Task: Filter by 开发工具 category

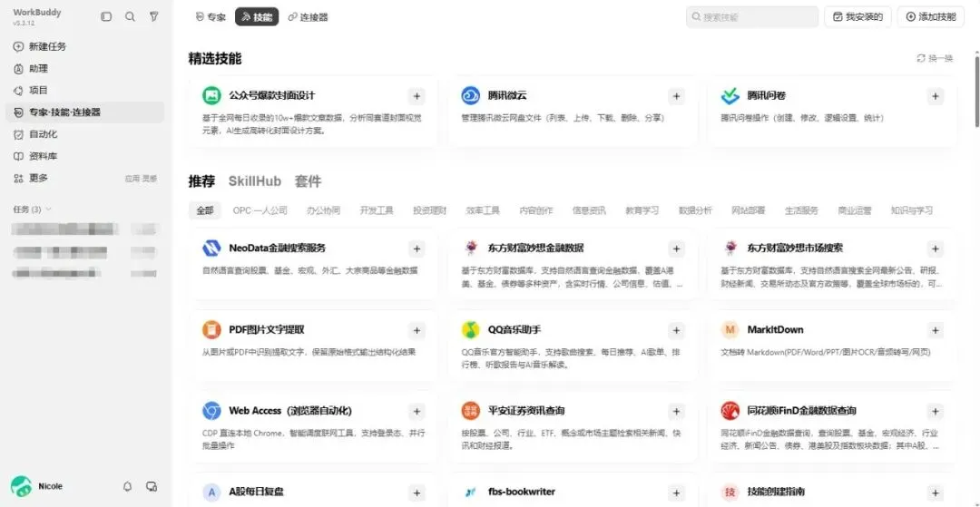Action: coord(377,210)
